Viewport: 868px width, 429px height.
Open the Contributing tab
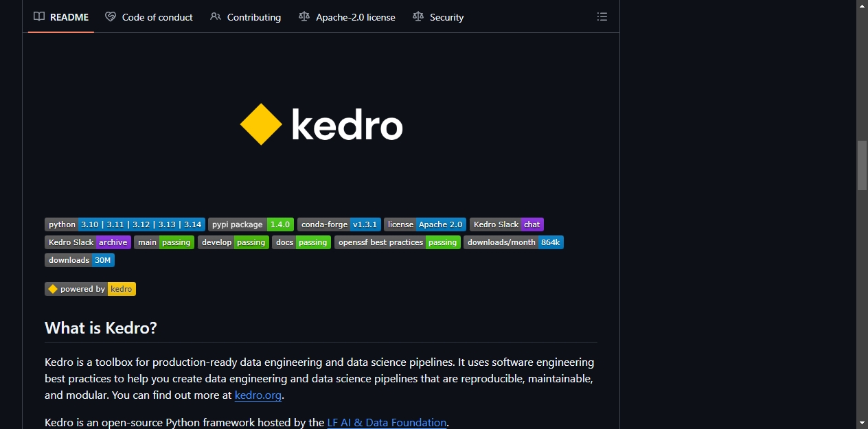click(x=246, y=17)
